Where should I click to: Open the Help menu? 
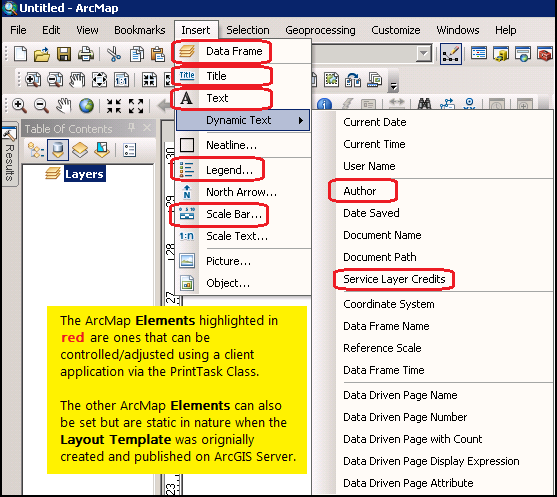(505, 30)
